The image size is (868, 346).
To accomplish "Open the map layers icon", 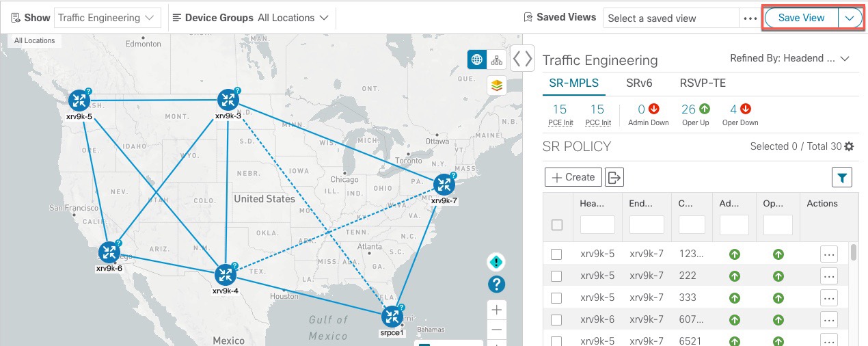I will tap(497, 85).
